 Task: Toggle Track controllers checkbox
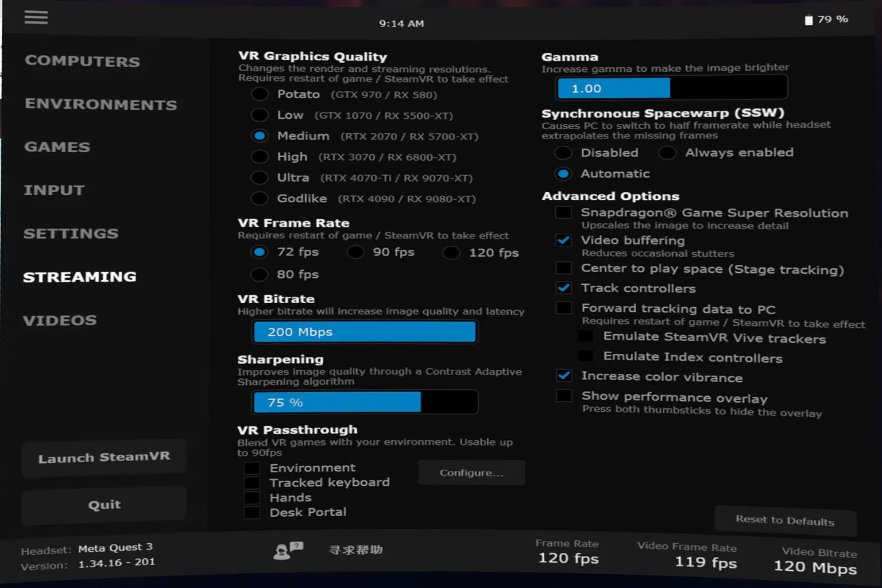click(x=564, y=288)
